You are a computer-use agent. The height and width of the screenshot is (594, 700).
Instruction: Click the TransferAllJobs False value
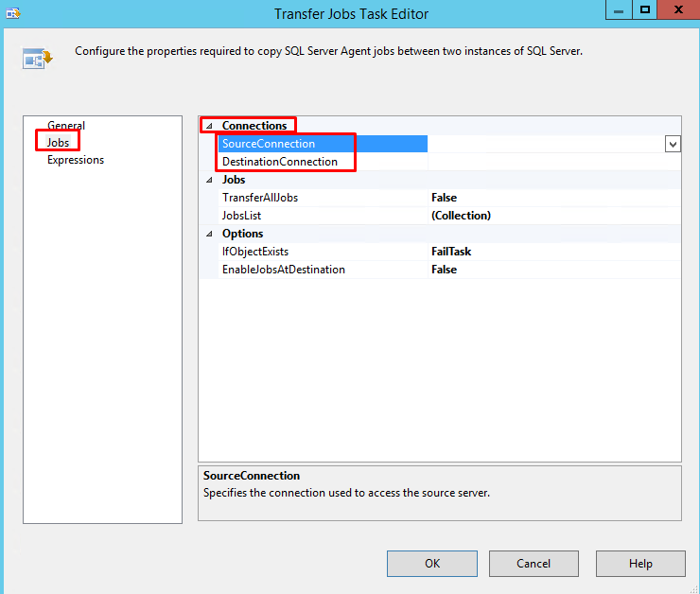click(445, 198)
